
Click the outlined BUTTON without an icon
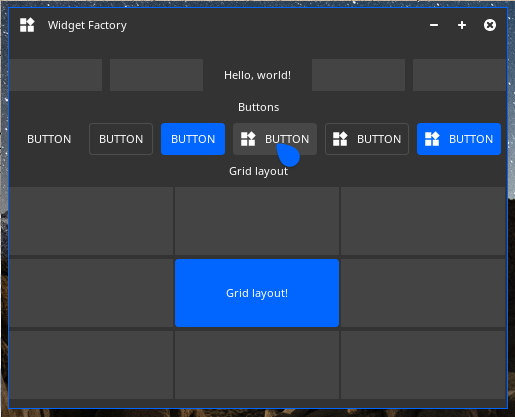[121, 139]
